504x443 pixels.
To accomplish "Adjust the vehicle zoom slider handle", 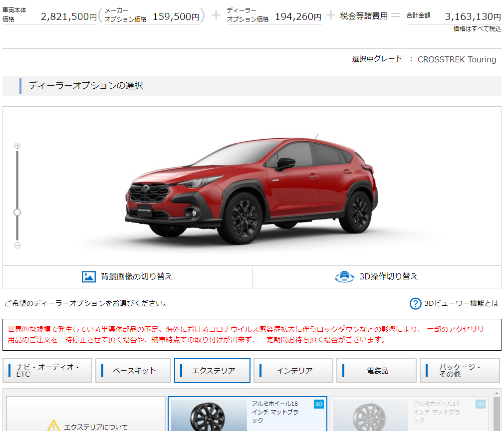I will tap(17, 213).
